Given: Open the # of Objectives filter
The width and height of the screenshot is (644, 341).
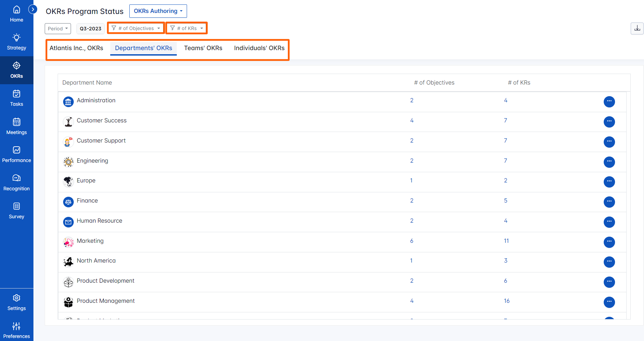Looking at the screenshot, I should (x=136, y=28).
